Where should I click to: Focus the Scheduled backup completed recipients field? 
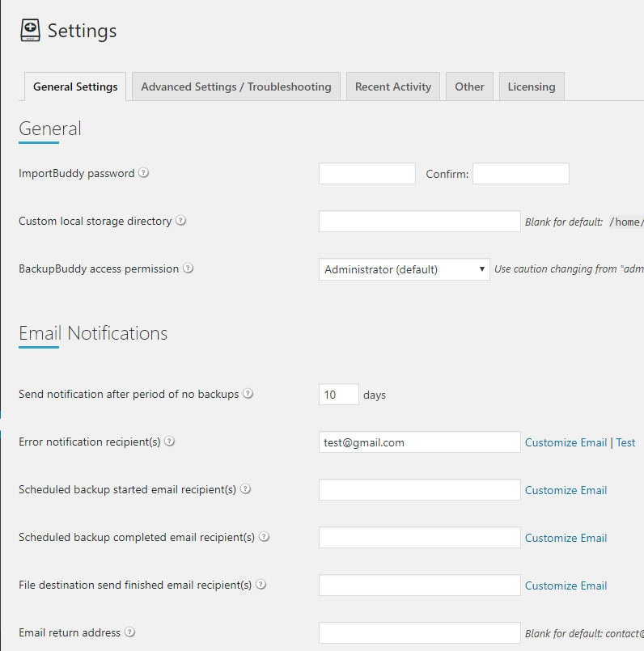click(420, 538)
